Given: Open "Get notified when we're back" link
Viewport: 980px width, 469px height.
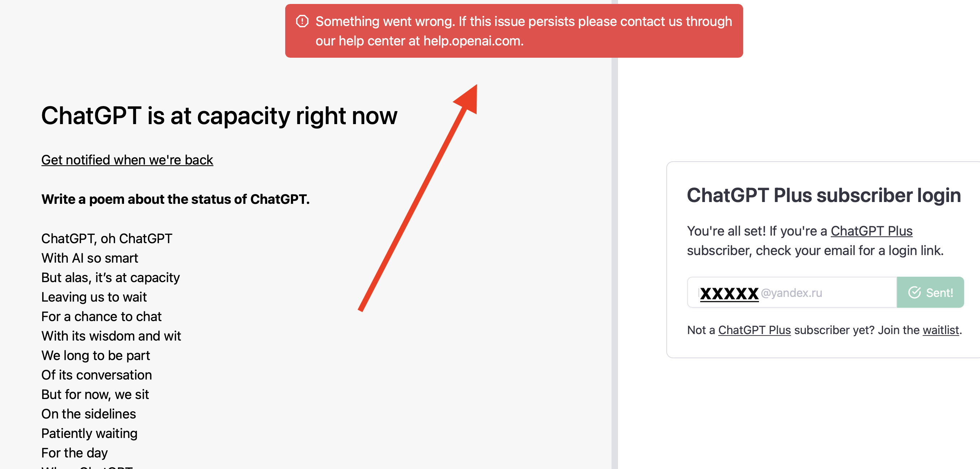Looking at the screenshot, I should click(x=127, y=160).
